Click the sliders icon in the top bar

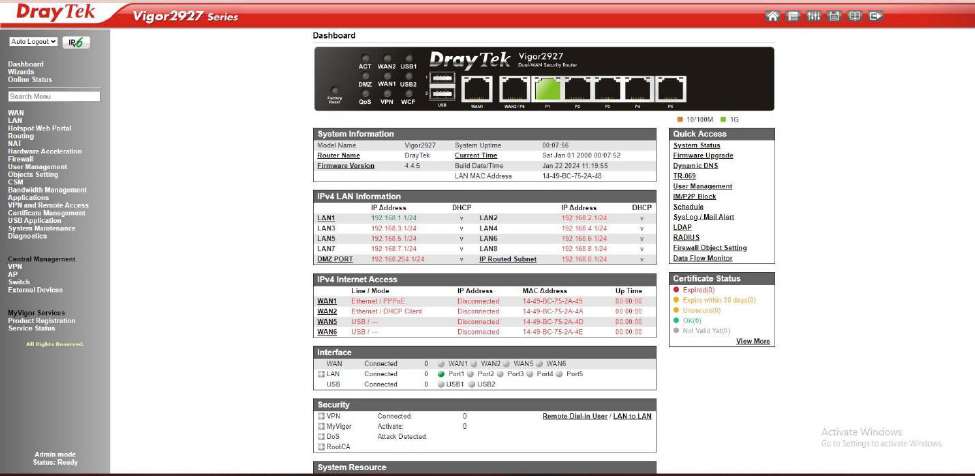tap(813, 17)
